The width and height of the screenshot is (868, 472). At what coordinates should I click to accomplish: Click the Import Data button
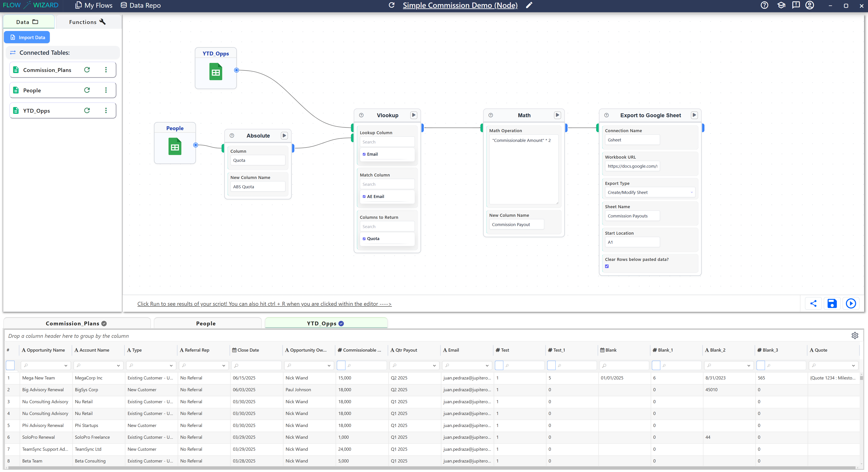tap(27, 37)
